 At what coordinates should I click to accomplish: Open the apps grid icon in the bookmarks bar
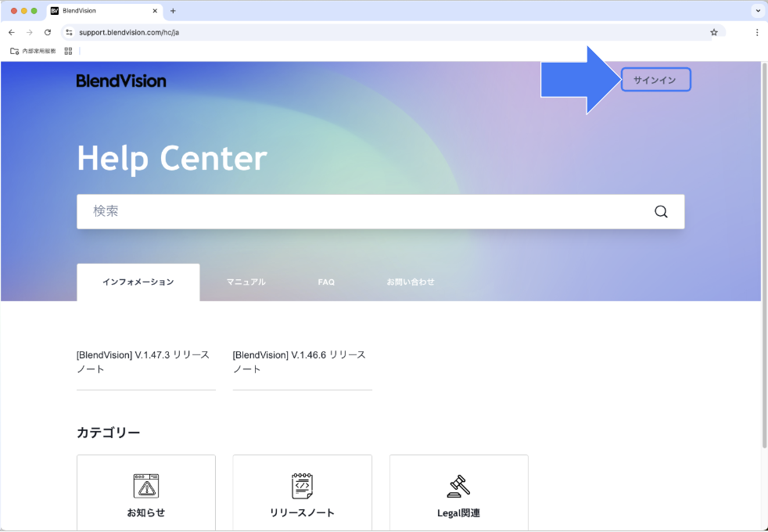tap(68, 51)
